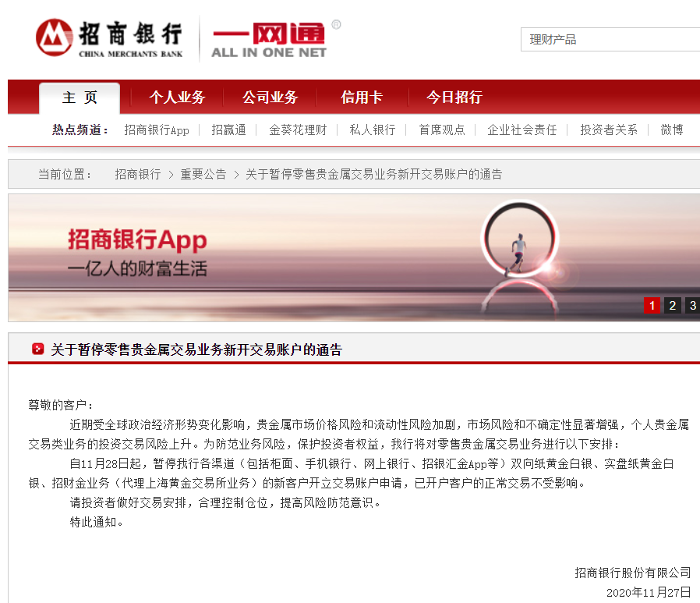This screenshot has height=603, width=700.
Task: Open the 今日招行 menu
Action: click(454, 97)
